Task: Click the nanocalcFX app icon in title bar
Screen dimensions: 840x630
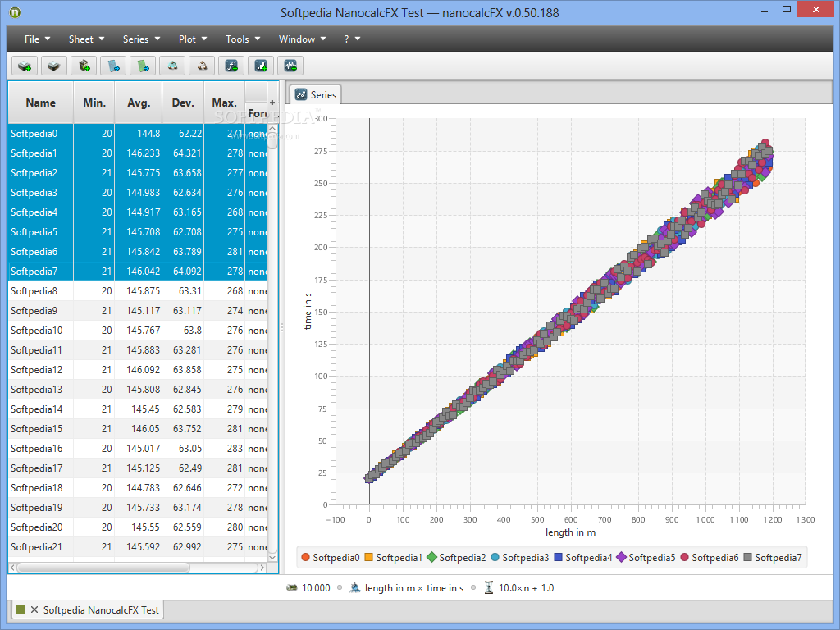Action: pyautogui.click(x=15, y=11)
